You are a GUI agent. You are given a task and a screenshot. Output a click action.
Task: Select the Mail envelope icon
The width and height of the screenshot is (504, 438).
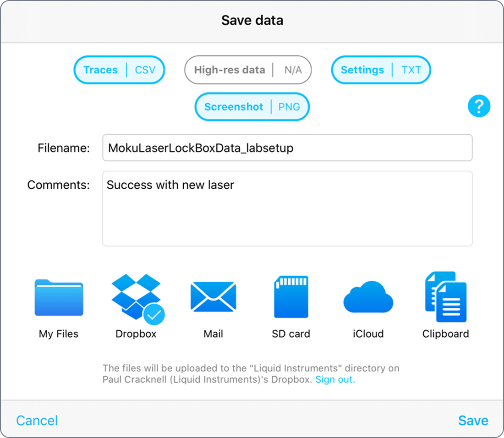[x=214, y=297]
